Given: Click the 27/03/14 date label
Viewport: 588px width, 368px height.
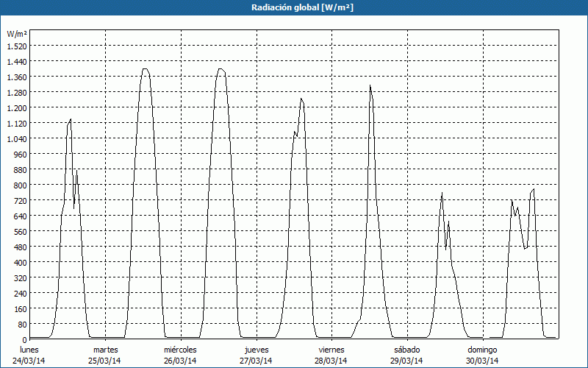Looking at the screenshot, I should (257, 361).
